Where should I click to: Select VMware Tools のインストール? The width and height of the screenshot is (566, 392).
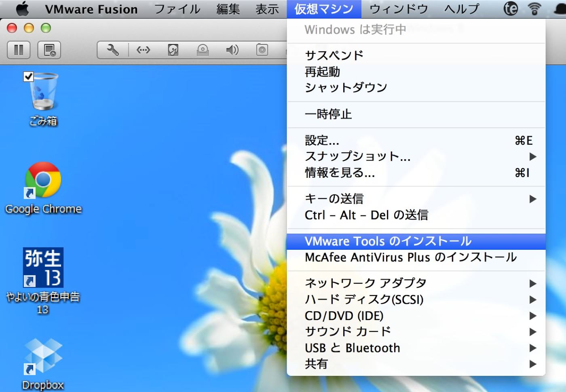pyautogui.click(x=416, y=241)
